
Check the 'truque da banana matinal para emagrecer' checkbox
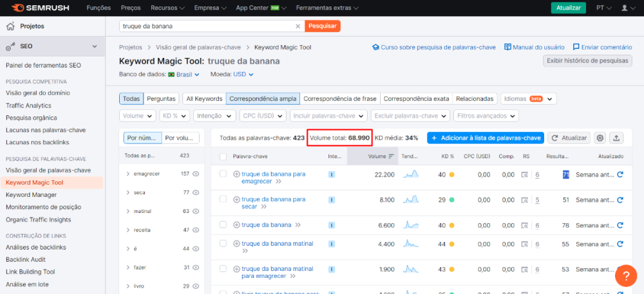(223, 268)
